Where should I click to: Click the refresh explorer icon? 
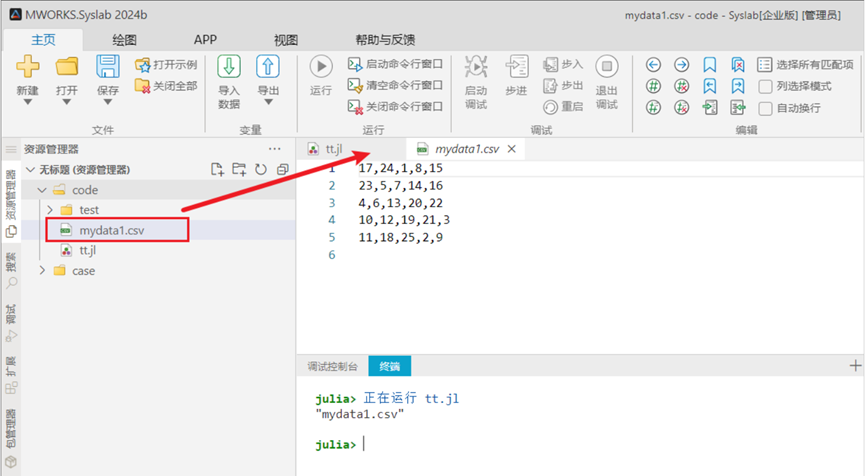coord(260,169)
